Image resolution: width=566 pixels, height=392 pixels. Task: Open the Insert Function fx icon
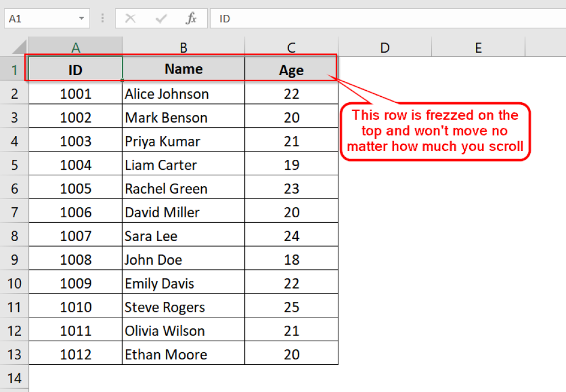coord(191,18)
